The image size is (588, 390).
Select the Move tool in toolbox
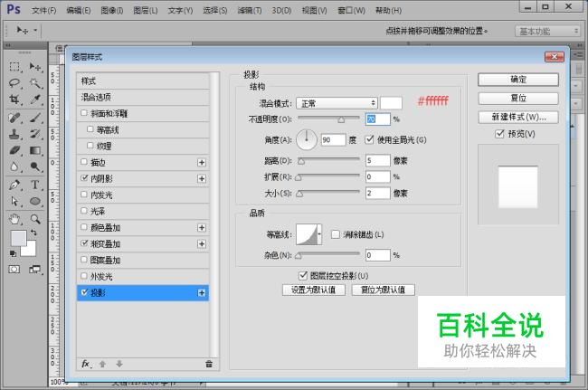pyautogui.click(x=35, y=67)
